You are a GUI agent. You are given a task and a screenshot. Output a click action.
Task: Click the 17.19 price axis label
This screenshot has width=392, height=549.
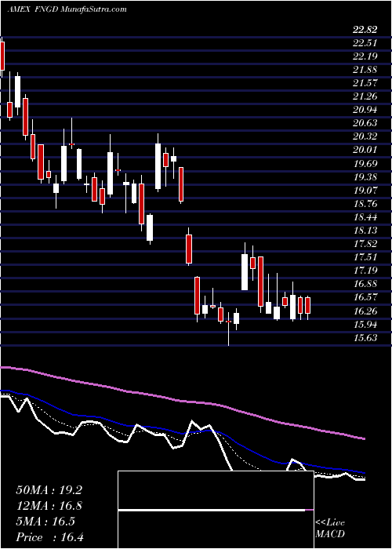pos(365,271)
